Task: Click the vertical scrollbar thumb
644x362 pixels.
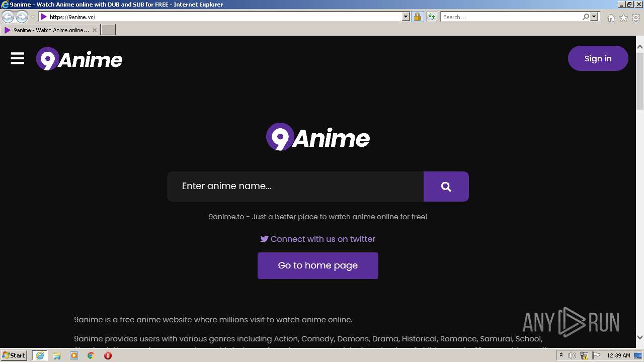Action: (640, 80)
